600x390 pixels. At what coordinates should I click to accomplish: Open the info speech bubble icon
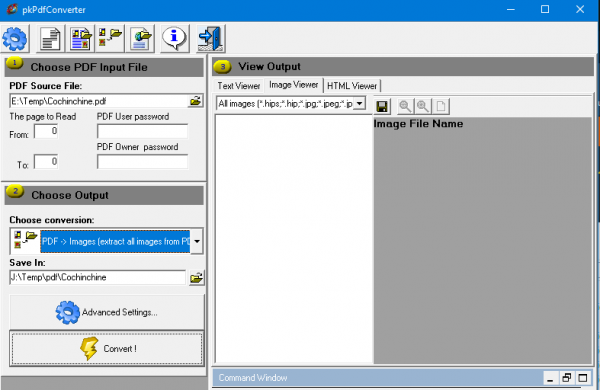[174, 38]
